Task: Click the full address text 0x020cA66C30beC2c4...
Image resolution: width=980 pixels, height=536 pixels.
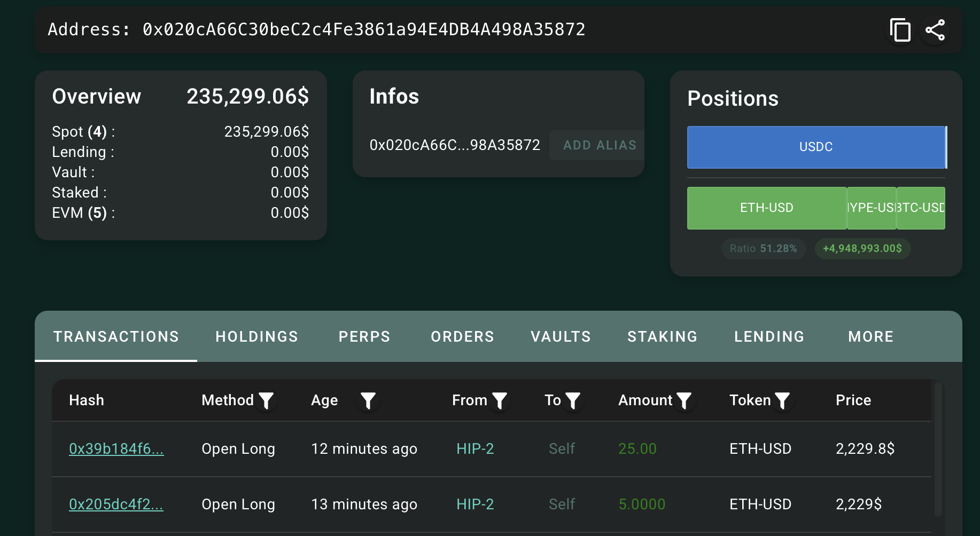Action: click(x=364, y=29)
